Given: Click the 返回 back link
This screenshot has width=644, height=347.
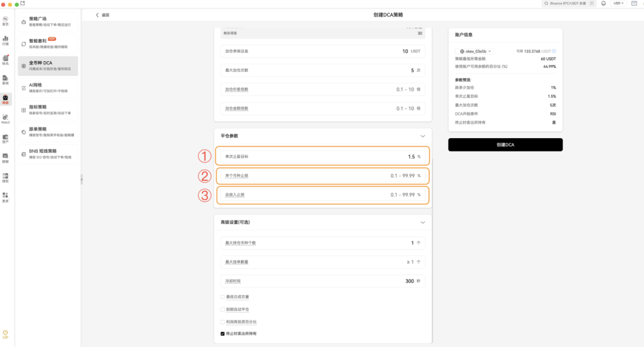Looking at the screenshot, I should click(x=102, y=15).
